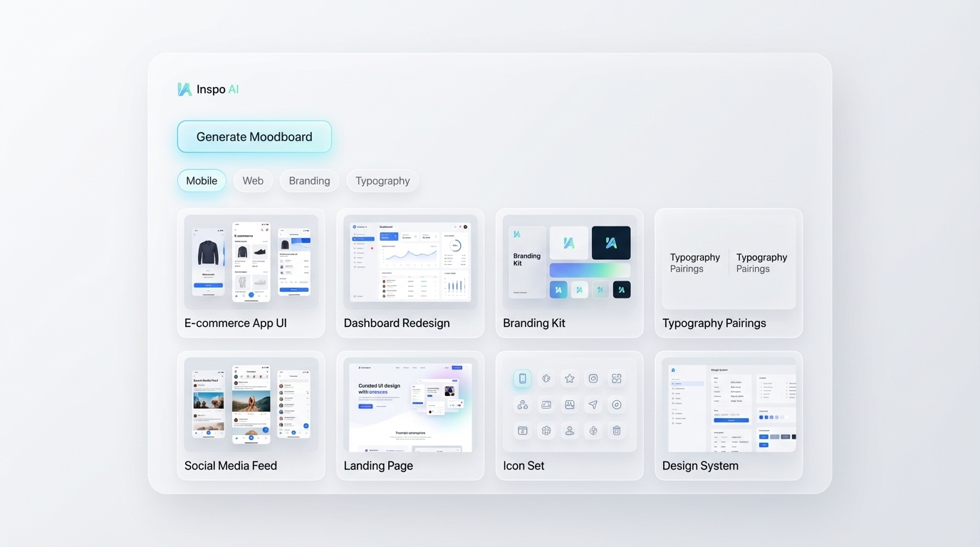Select the trash icon in Icon Set

(x=616, y=430)
